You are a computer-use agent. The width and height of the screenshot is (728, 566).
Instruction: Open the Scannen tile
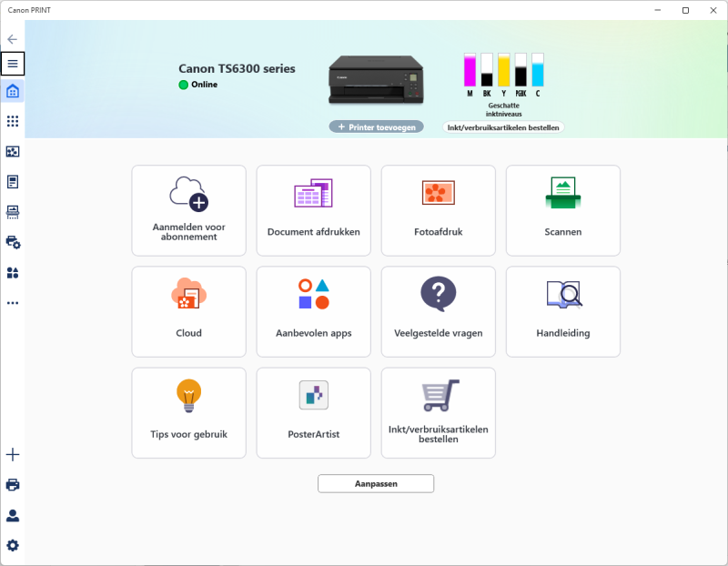coord(562,210)
